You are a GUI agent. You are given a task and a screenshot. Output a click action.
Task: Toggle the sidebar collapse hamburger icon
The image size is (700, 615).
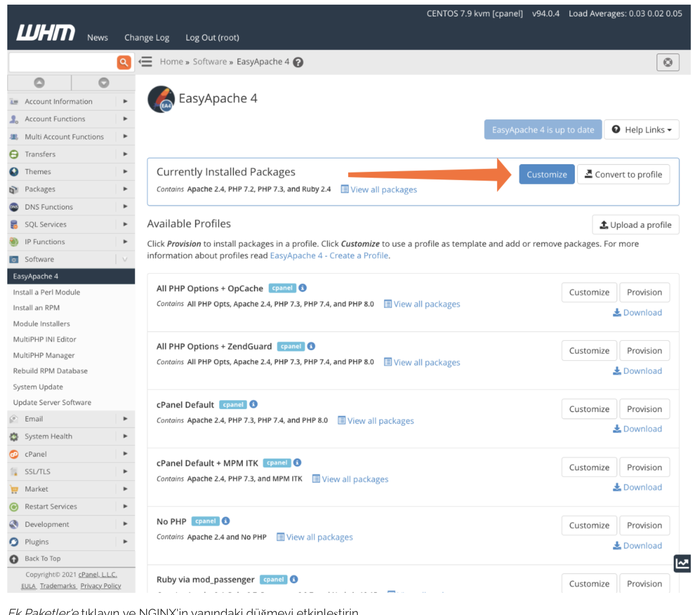[146, 62]
